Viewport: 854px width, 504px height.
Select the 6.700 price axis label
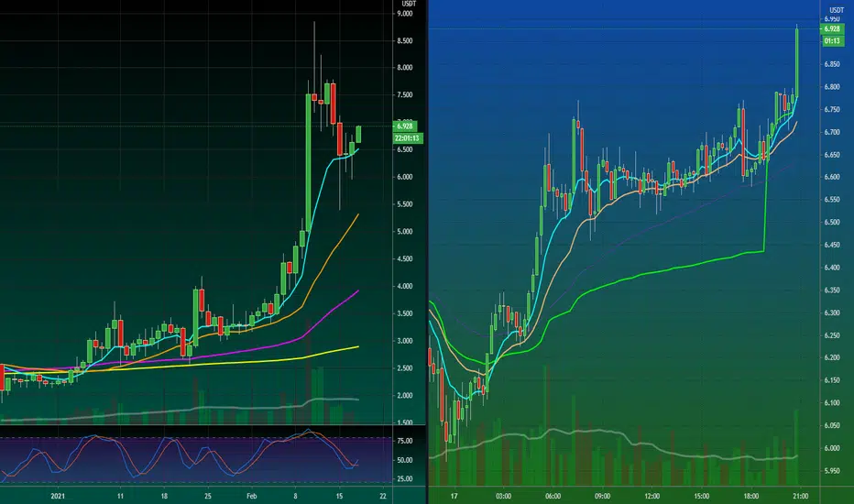[832, 132]
